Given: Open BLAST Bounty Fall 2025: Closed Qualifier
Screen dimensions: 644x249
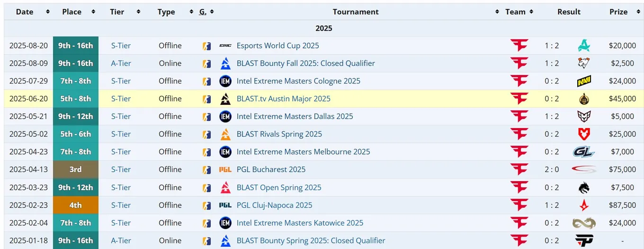Looking at the screenshot, I should [x=305, y=63].
